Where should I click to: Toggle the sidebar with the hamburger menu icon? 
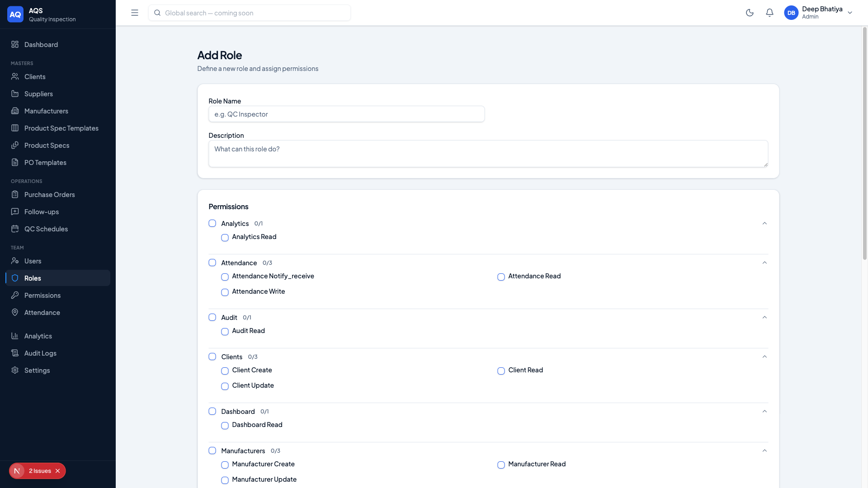pyautogui.click(x=135, y=13)
